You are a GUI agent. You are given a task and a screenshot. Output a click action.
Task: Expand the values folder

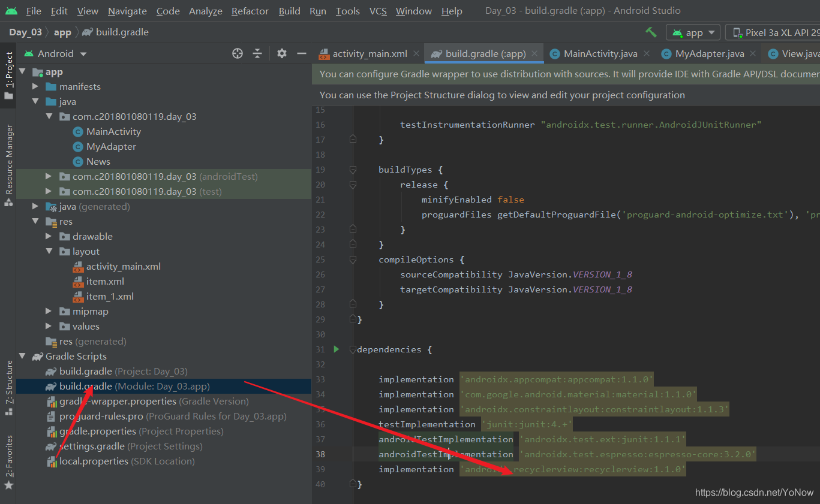click(49, 327)
